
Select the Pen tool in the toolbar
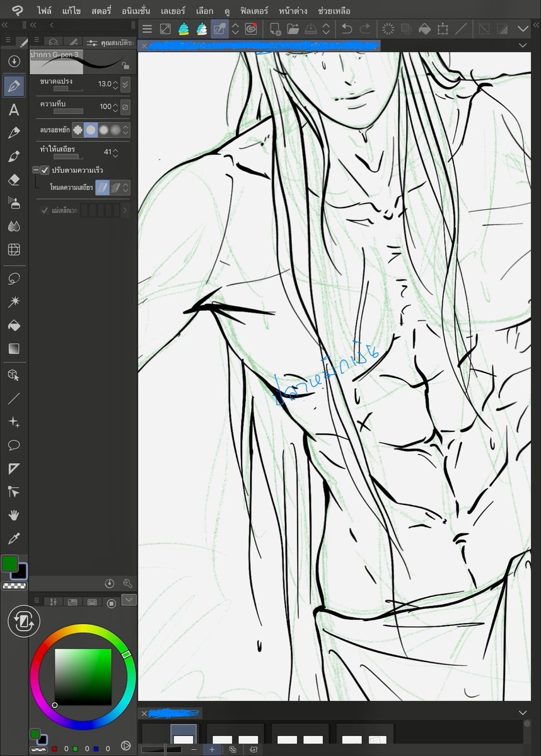tap(14, 86)
